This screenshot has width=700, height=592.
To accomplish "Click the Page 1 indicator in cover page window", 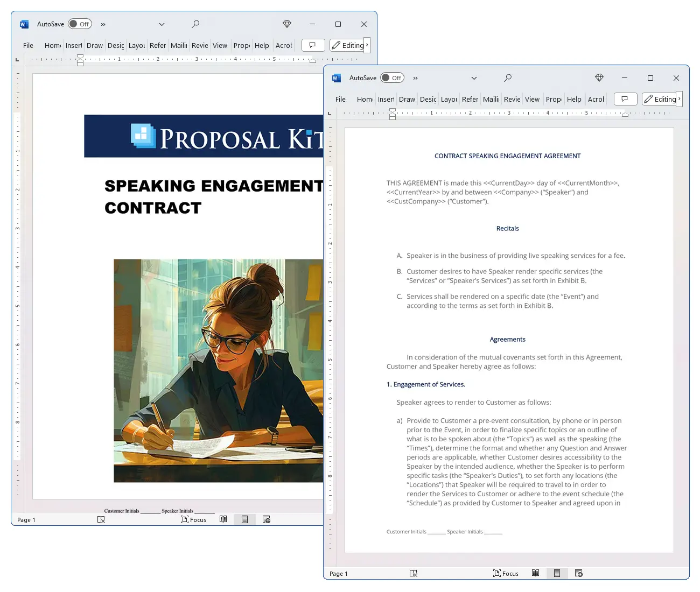I will point(26,520).
